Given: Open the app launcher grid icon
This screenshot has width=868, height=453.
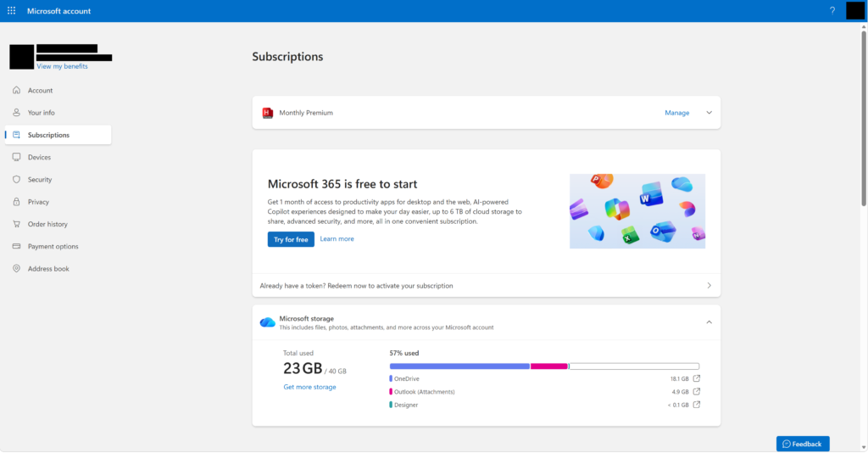Looking at the screenshot, I should coord(11,10).
